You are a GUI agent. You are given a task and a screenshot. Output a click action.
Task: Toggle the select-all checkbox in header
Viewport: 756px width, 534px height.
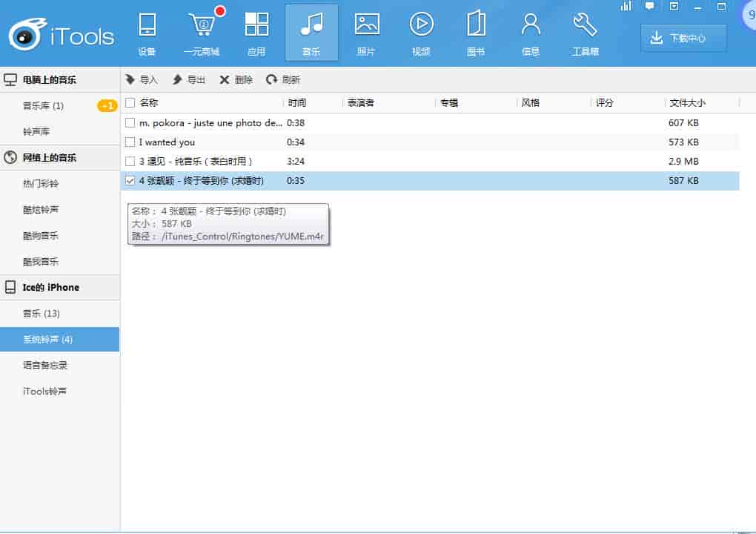coord(130,103)
